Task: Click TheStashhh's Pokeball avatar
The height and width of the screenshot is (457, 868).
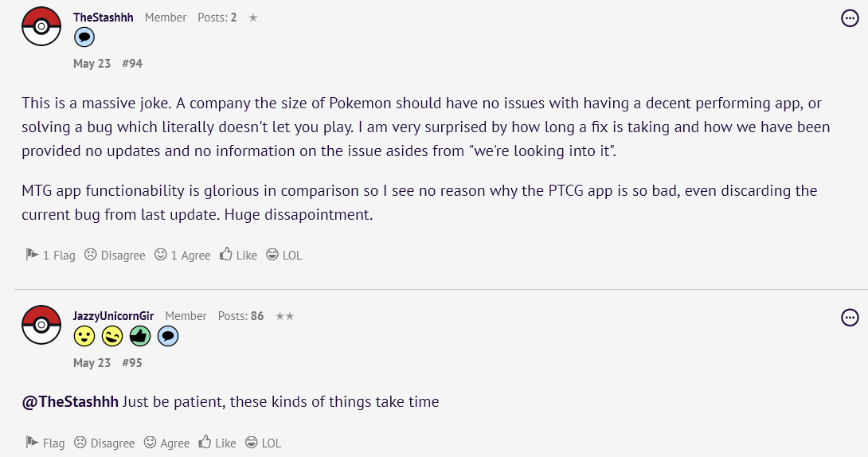Action: [41, 26]
